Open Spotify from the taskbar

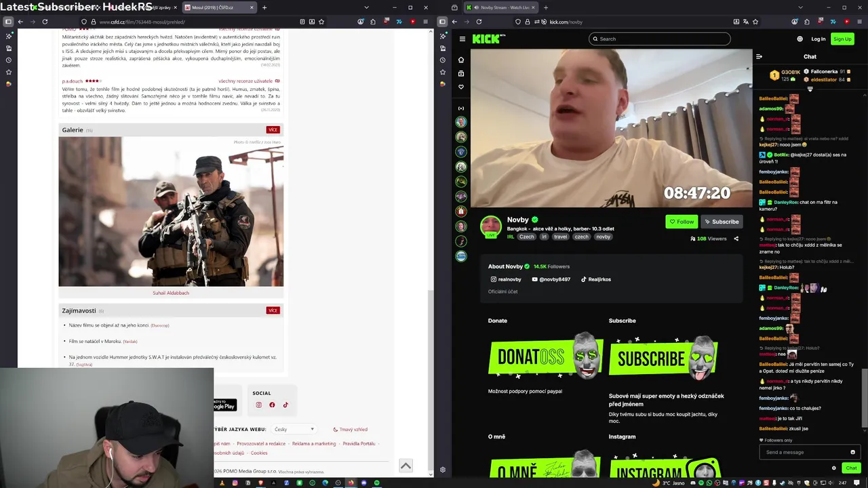tap(376, 483)
